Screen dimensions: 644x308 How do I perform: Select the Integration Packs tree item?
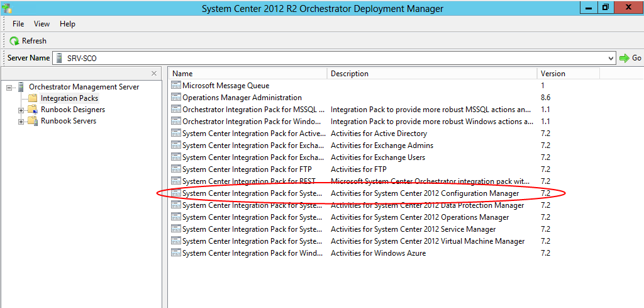[69, 98]
